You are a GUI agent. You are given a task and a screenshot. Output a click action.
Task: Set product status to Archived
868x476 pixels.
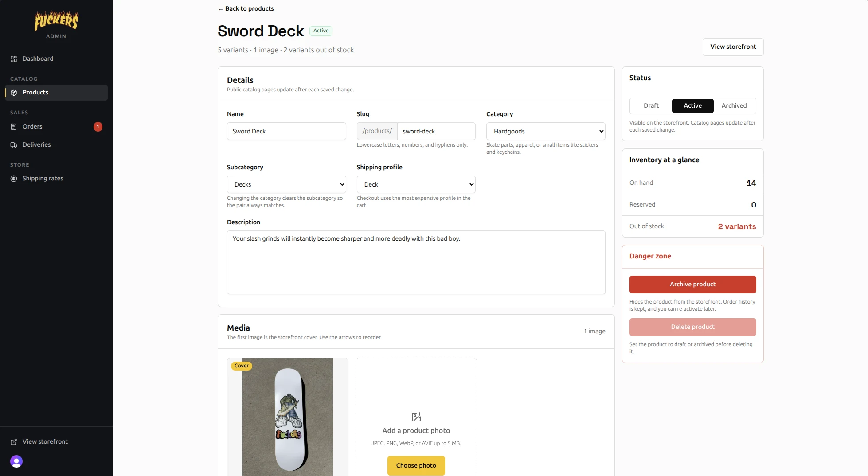click(734, 106)
